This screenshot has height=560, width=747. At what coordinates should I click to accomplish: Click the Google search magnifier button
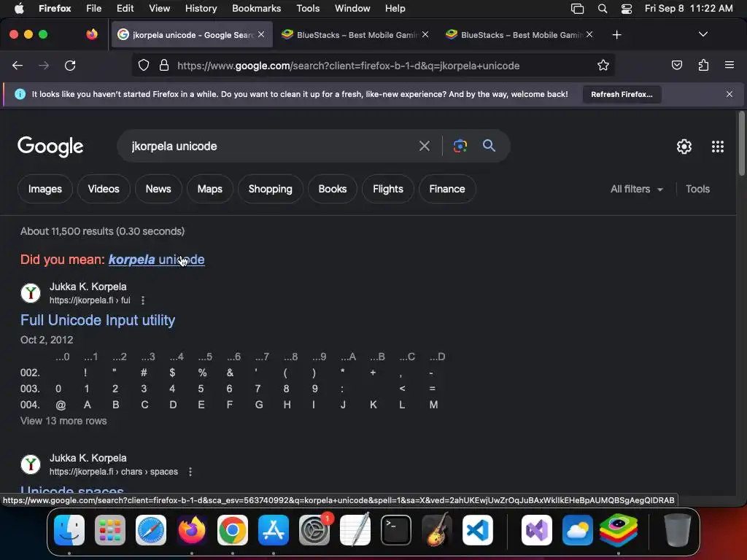[489, 146]
